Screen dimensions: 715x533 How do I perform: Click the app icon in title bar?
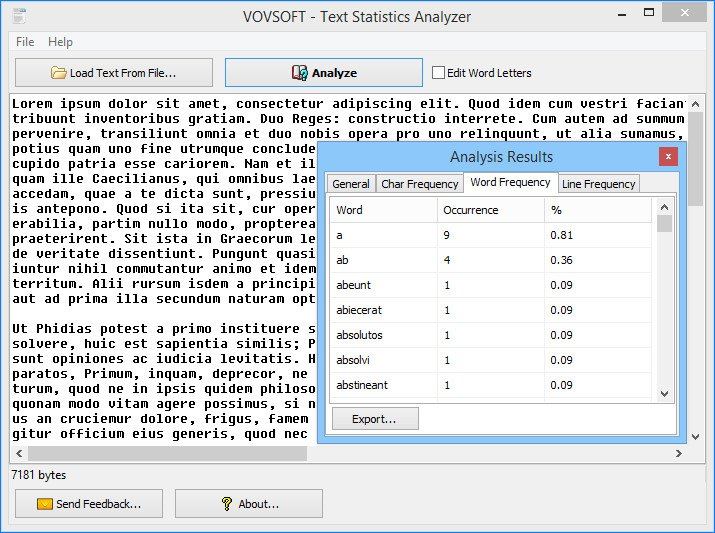pyautogui.click(x=18, y=16)
